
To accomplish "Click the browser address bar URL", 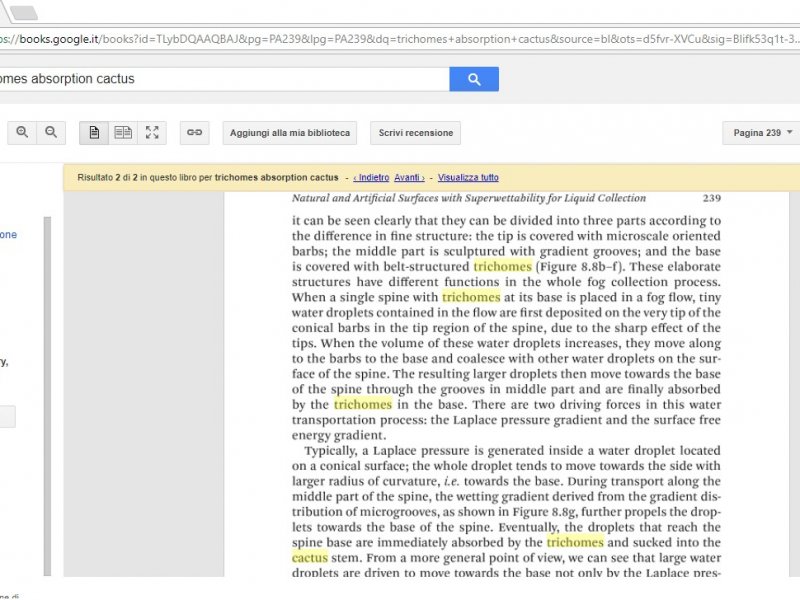I will pyautogui.click(x=400, y=39).
